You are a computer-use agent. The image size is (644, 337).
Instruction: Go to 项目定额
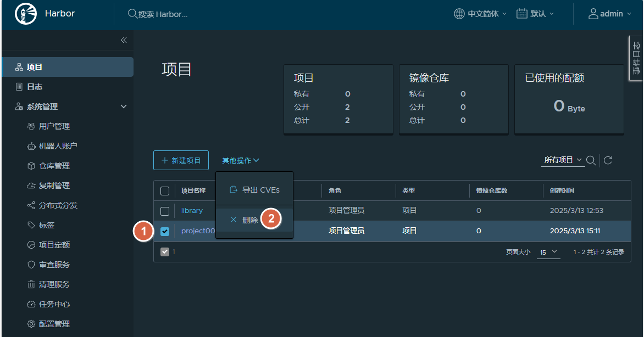coord(54,245)
